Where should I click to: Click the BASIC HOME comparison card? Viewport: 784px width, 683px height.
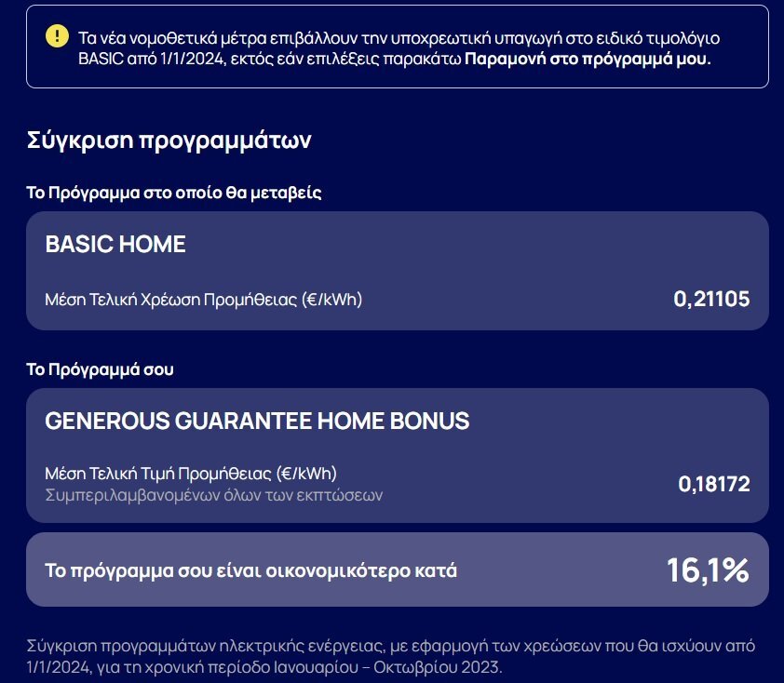coord(398,270)
